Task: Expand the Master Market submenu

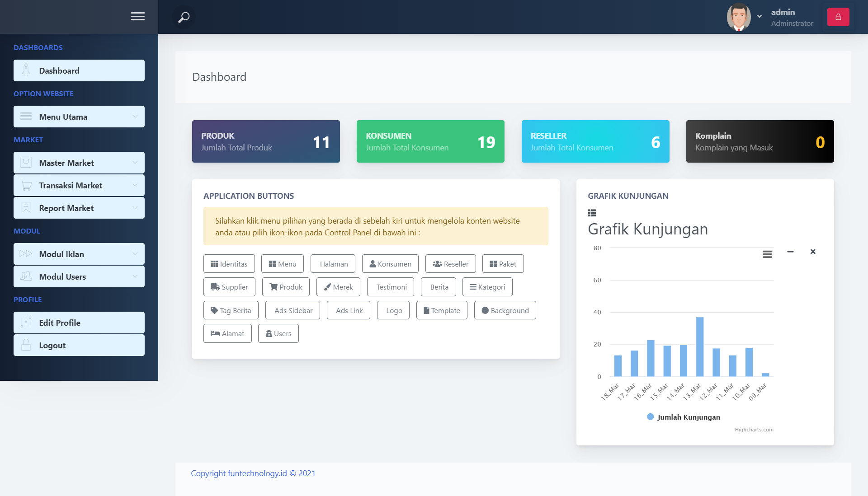Action: [x=79, y=163]
